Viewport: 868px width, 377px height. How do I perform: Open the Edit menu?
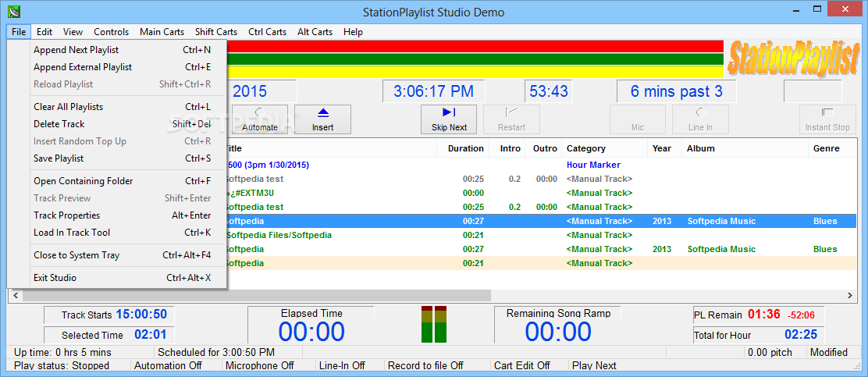pyautogui.click(x=44, y=32)
